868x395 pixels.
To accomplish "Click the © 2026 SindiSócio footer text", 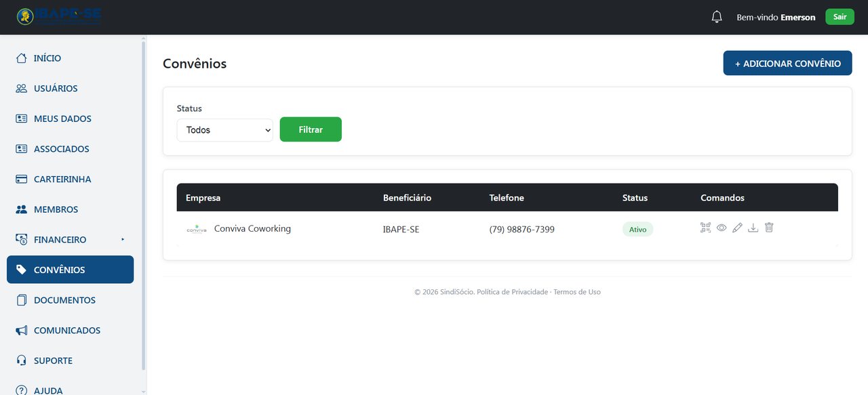I will click(444, 292).
